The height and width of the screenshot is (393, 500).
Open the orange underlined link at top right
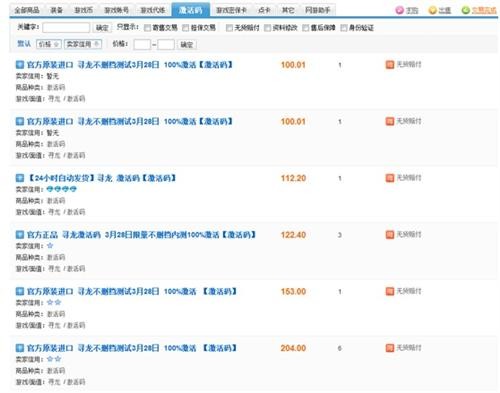click(484, 10)
